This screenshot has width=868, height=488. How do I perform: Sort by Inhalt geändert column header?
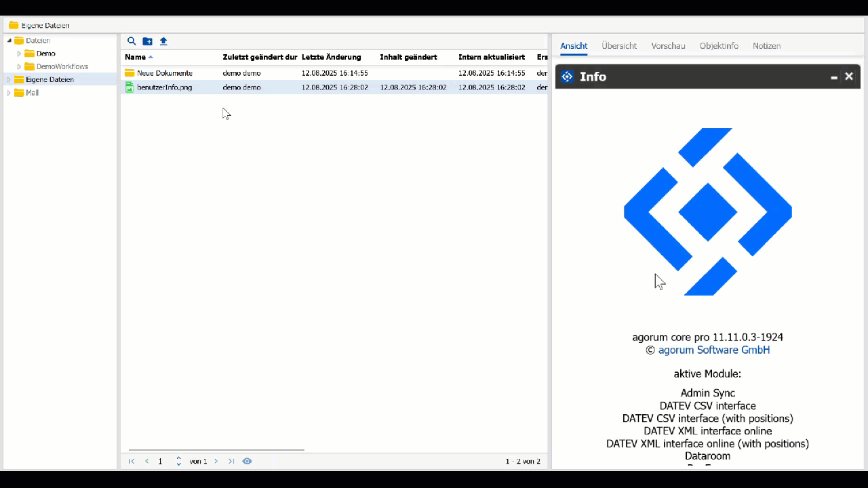click(x=408, y=58)
